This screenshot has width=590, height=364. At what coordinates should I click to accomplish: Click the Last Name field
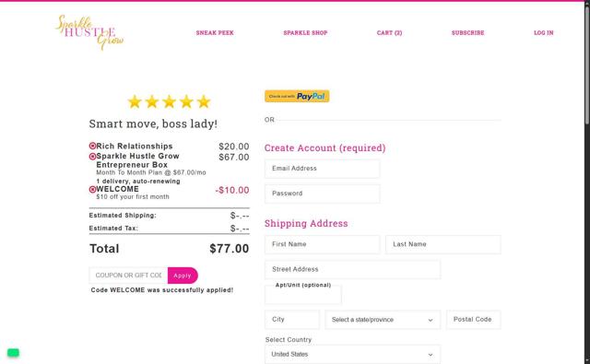[x=443, y=244]
